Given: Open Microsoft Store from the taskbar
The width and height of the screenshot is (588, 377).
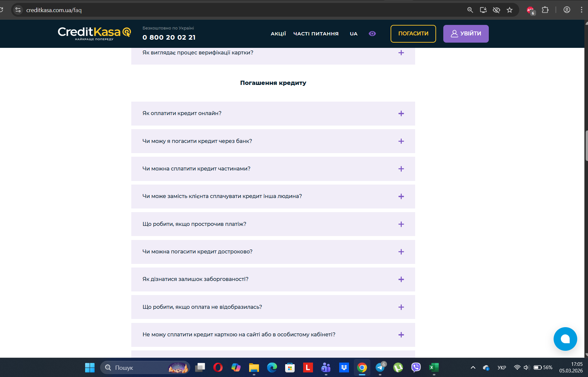Looking at the screenshot, I should point(290,367).
